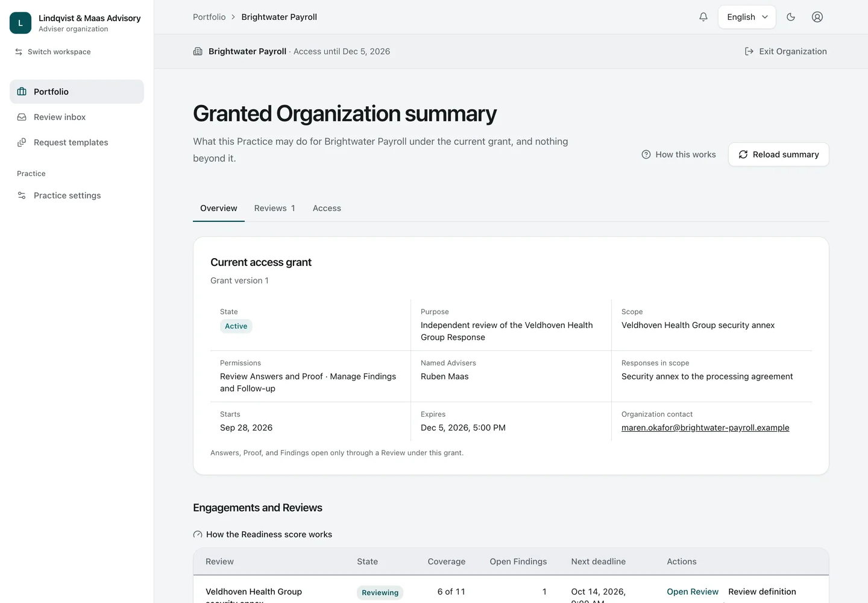This screenshot has height=603, width=868.
Task: Click the Review inbox tray icon
Action: [x=22, y=117]
